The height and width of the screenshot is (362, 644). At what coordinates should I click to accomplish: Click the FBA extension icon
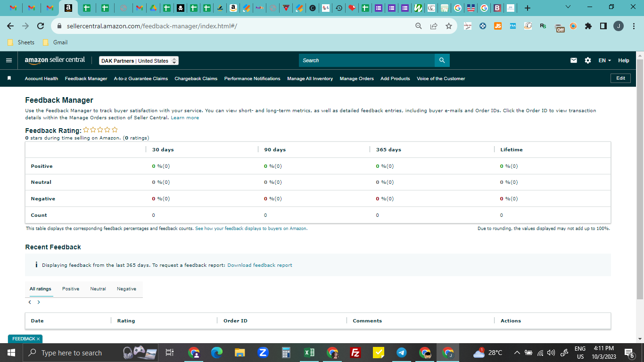tap(513, 26)
